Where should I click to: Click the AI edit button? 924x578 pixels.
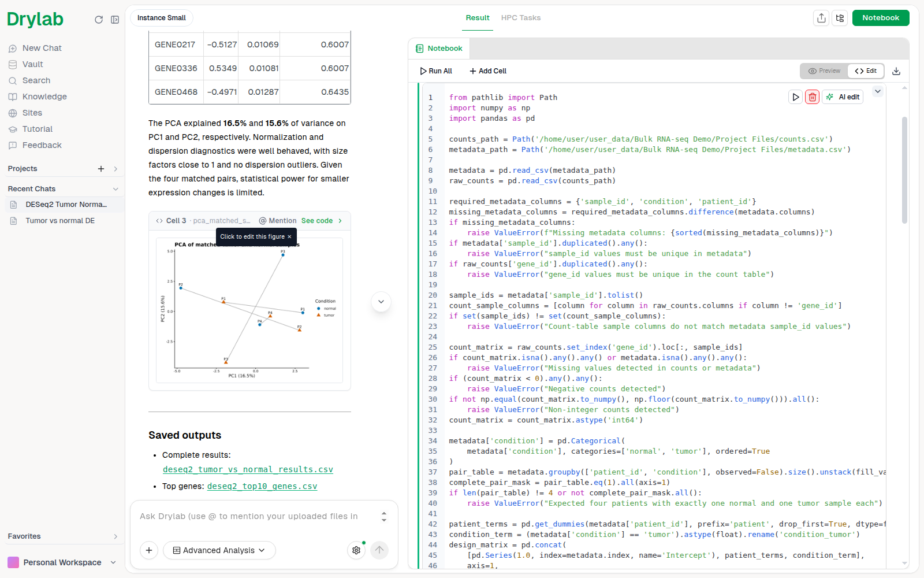[843, 97]
